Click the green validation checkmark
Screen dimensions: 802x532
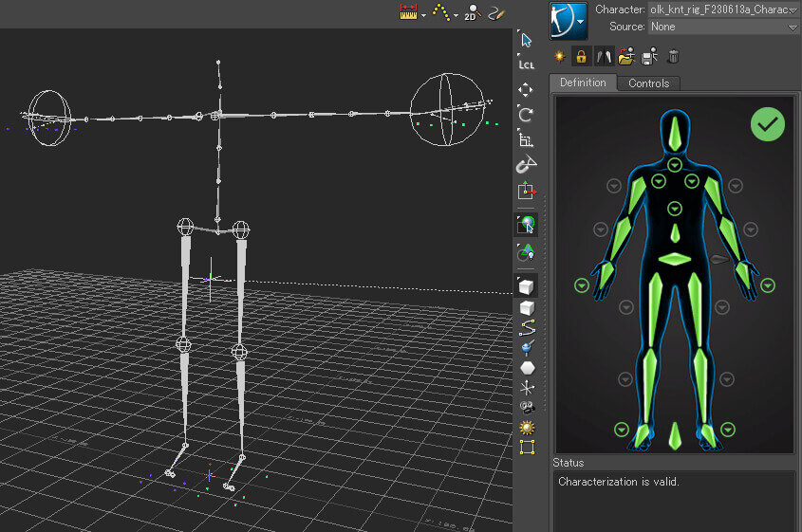click(767, 123)
